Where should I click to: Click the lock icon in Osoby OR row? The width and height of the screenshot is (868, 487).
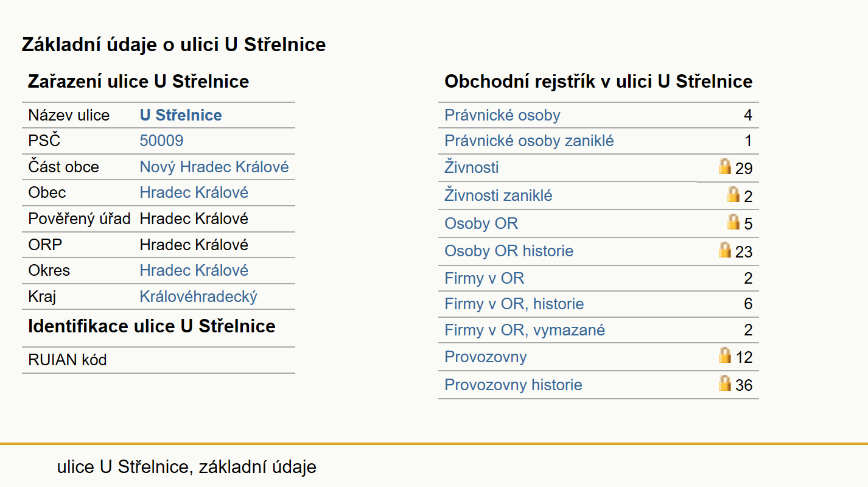coord(733,222)
